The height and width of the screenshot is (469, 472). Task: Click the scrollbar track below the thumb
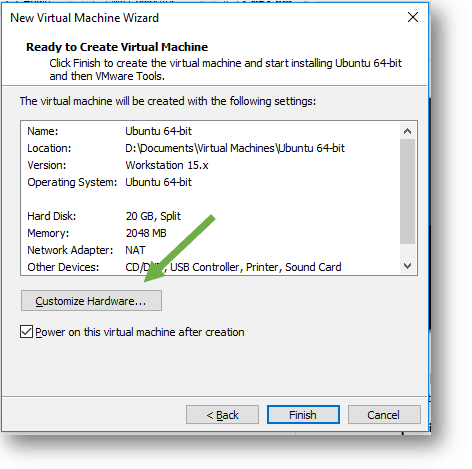(x=407, y=251)
